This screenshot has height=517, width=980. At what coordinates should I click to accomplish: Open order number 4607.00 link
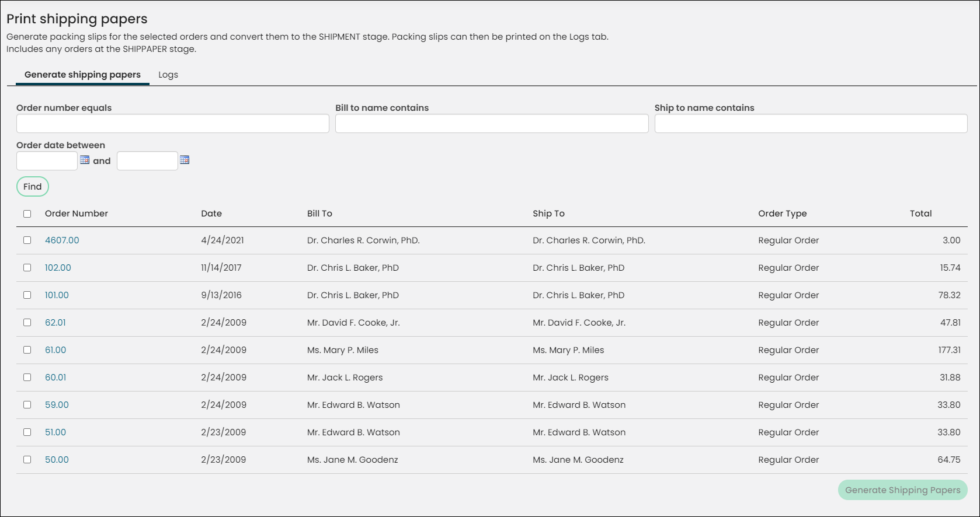(62, 240)
